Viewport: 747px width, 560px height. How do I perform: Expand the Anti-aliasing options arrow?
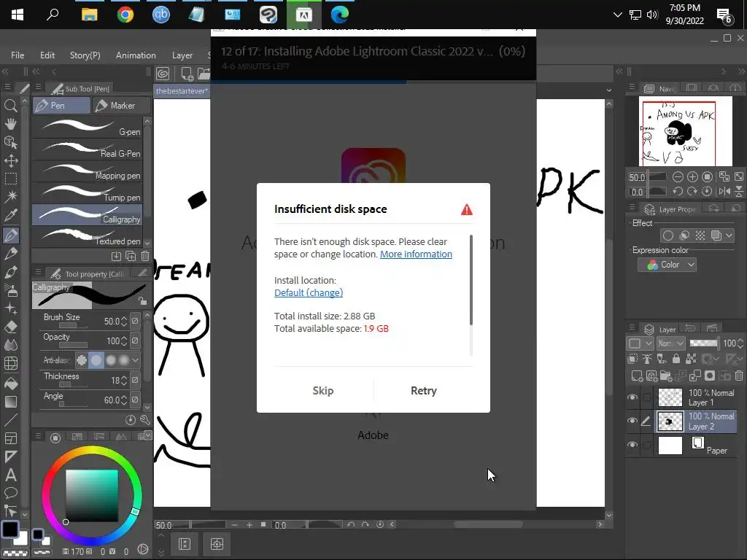pos(136,360)
